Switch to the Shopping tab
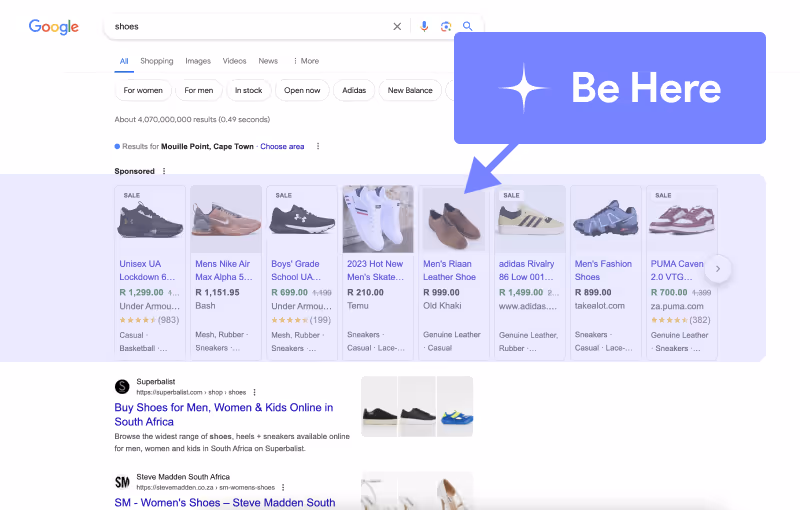The width and height of the screenshot is (800, 510). [x=157, y=61]
